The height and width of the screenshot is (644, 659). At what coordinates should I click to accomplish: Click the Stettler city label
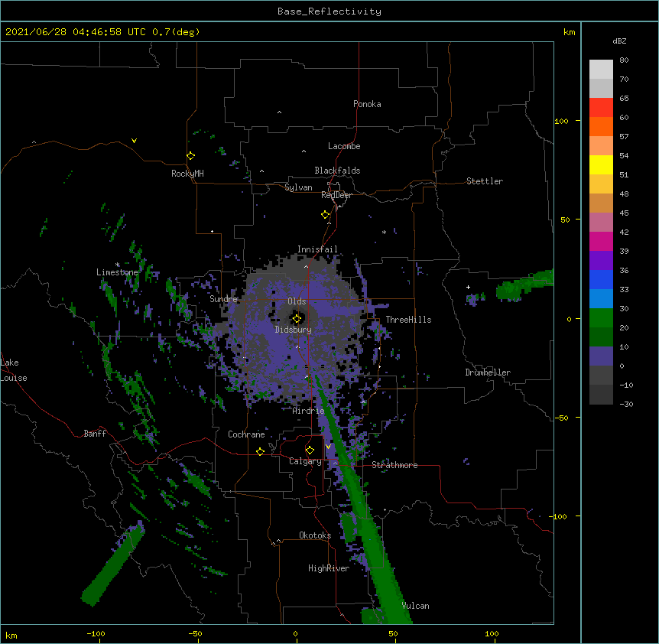(x=485, y=181)
